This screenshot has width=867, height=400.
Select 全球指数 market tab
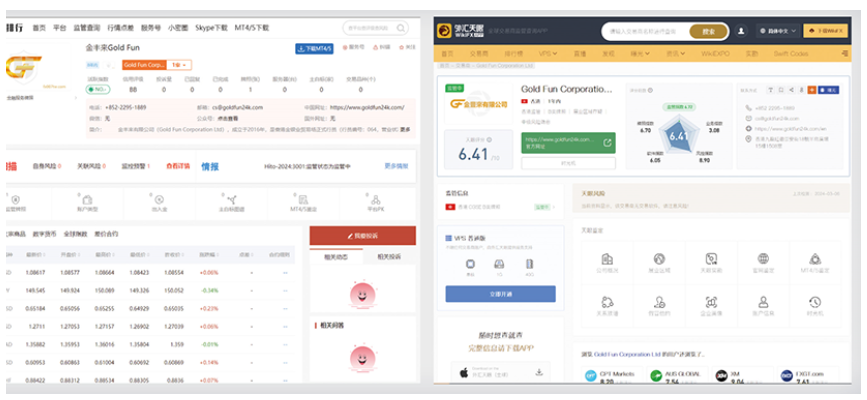[x=76, y=234]
